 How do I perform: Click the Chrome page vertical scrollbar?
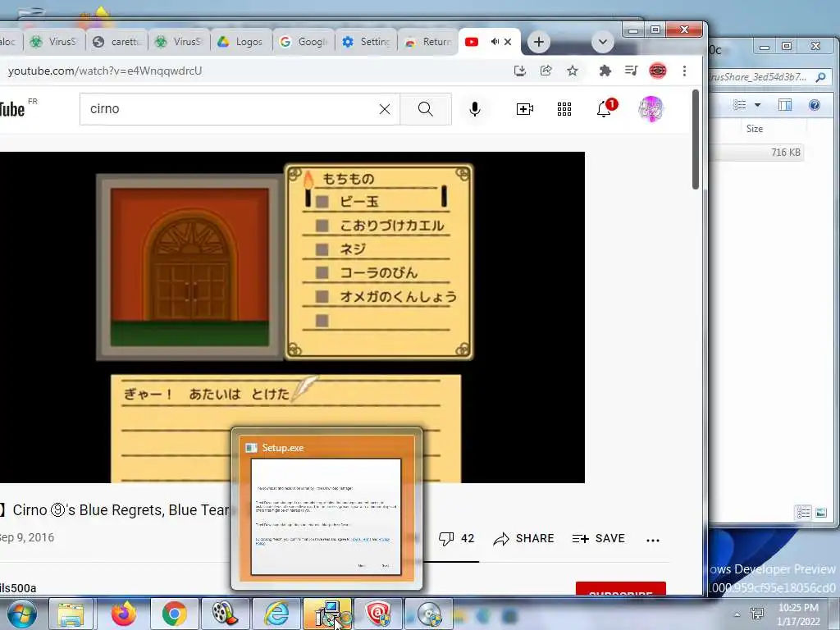pos(696,140)
